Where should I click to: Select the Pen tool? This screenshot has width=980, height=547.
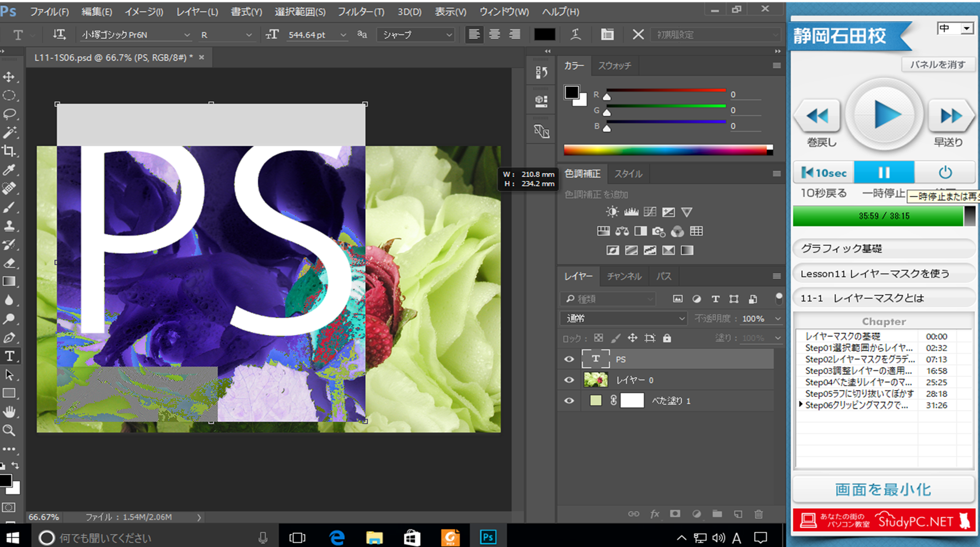click(9, 338)
